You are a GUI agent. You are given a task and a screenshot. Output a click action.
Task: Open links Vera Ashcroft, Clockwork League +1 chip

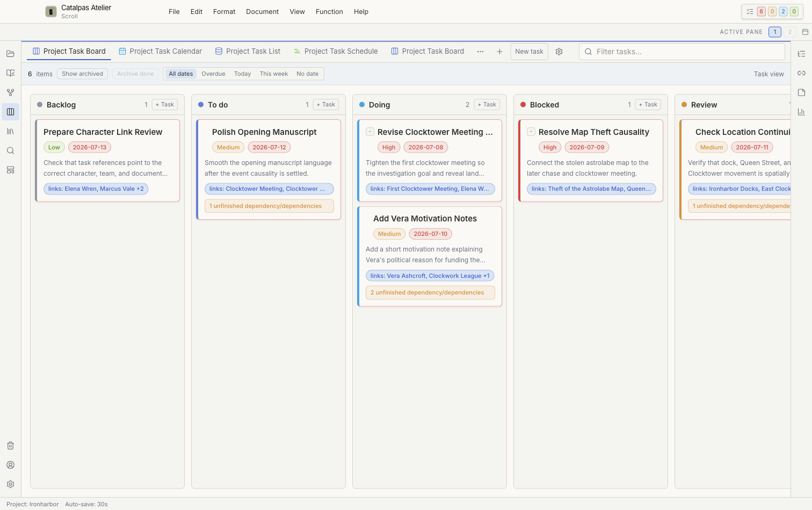(x=430, y=276)
